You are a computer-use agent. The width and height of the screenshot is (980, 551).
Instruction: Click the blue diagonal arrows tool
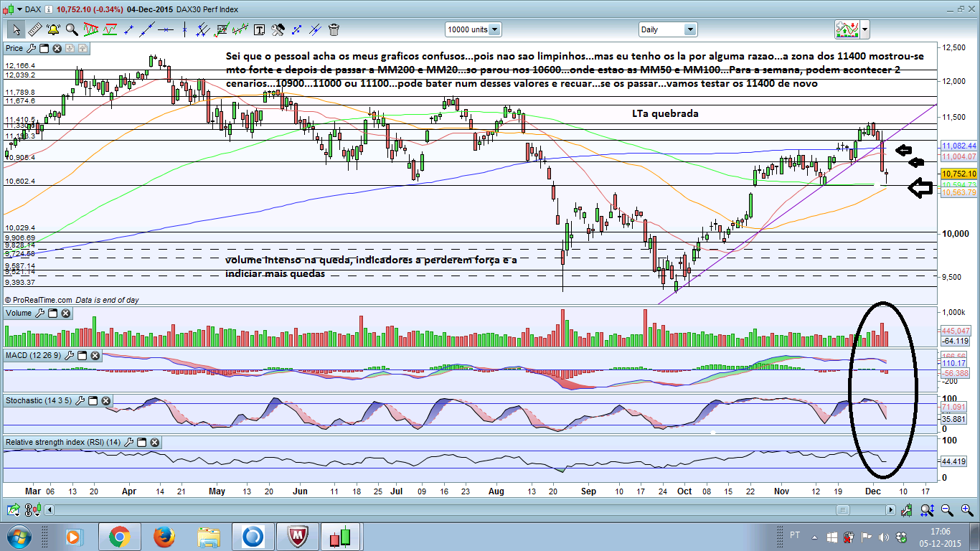coord(296,29)
